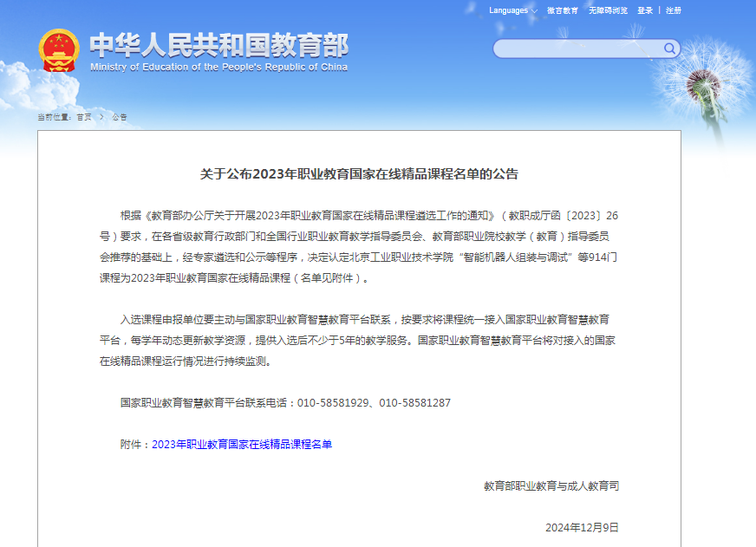Screen dimensions: 756x547
Task: Enable 无障碍浏览 accessibility mode
Action: [x=608, y=10]
